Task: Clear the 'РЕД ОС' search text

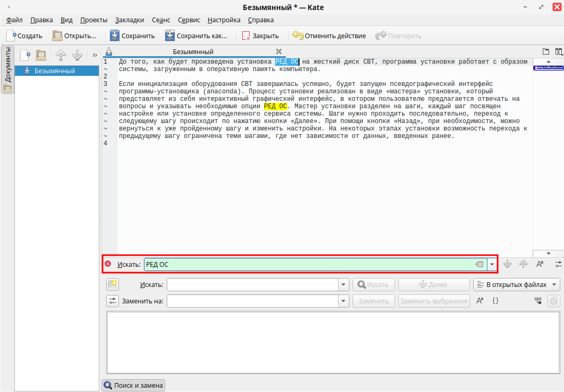Action: point(479,264)
